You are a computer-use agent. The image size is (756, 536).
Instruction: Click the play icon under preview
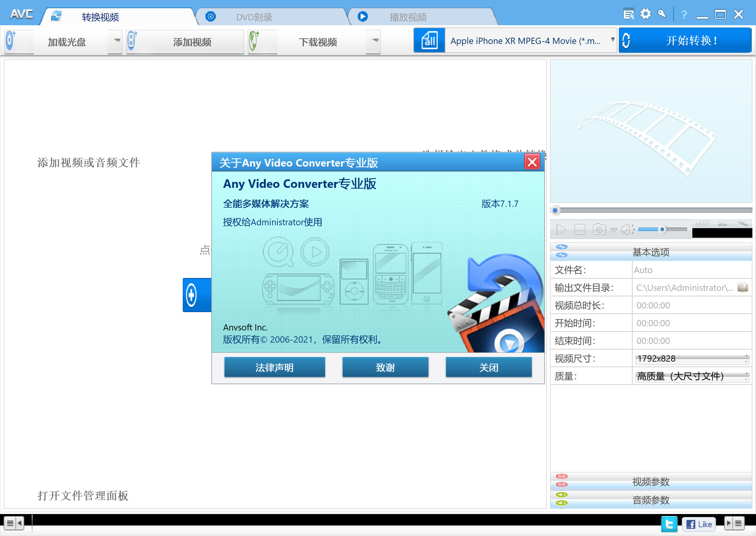tap(560, 229)
